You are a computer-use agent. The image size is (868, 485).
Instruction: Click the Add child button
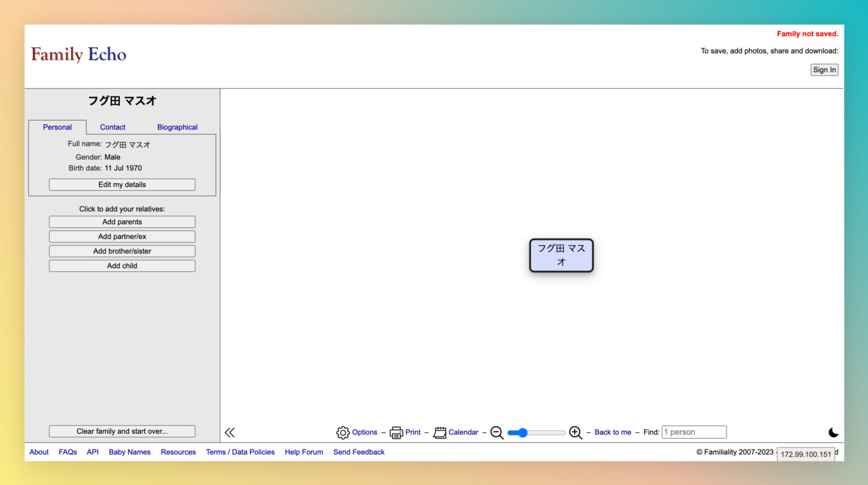click(x=121, y=266)
